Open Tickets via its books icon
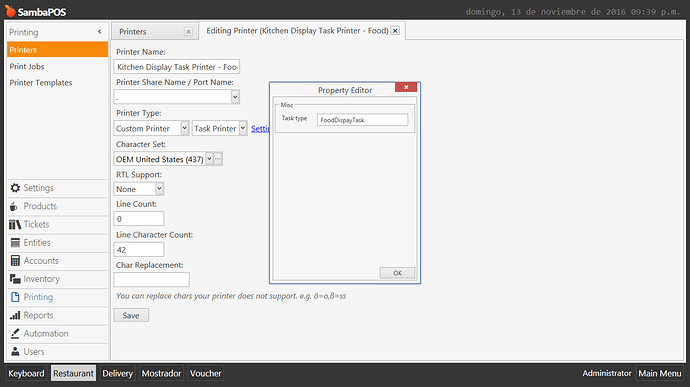Screen dimensions: 690x387 click(x=15, y=225)
